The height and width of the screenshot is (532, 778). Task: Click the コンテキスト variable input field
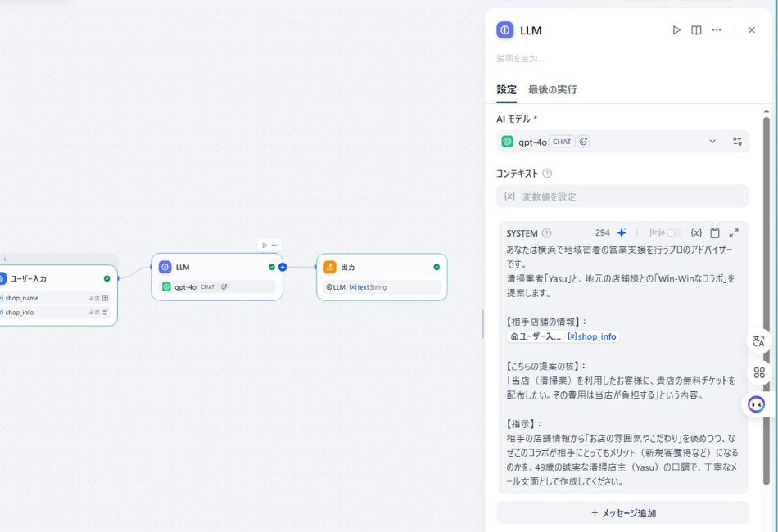click(622, 196)
